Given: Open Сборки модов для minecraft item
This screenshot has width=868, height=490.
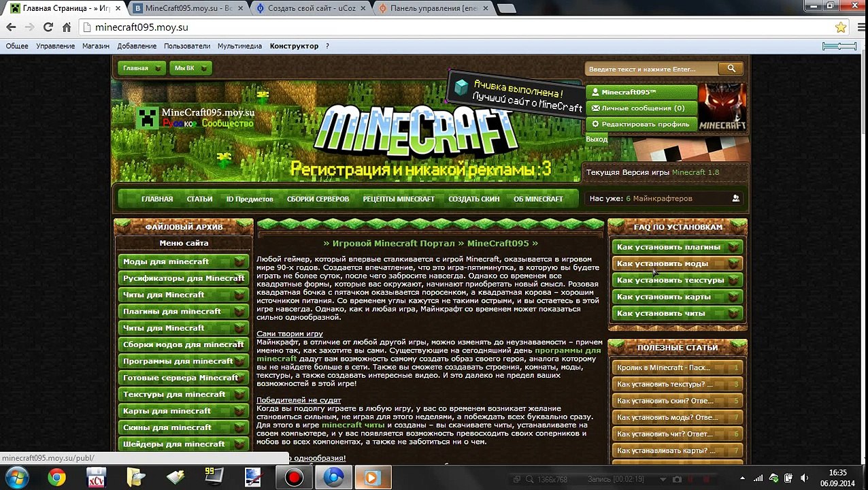Looking at the screenshot, I should [x=184, y=344].
